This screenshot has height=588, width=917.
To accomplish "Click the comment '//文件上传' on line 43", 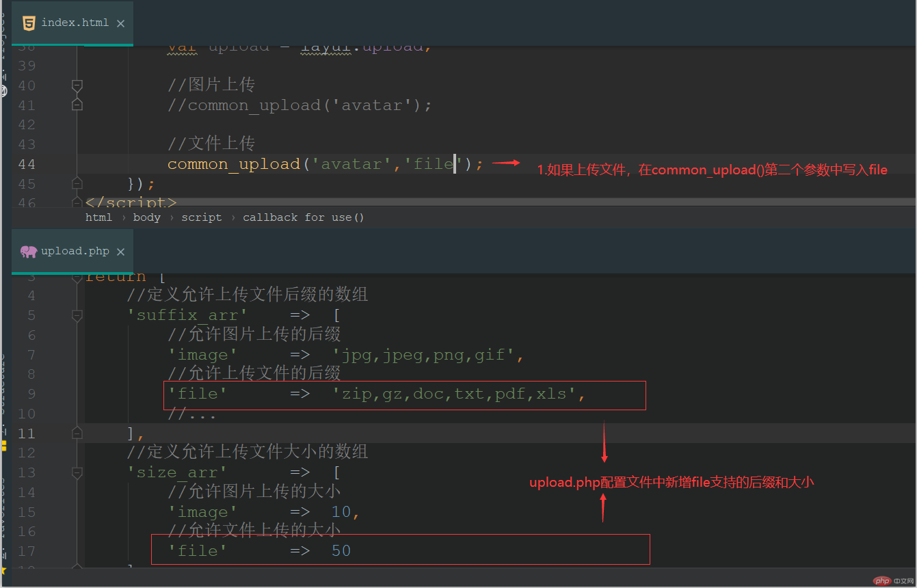I will (211, 144).
